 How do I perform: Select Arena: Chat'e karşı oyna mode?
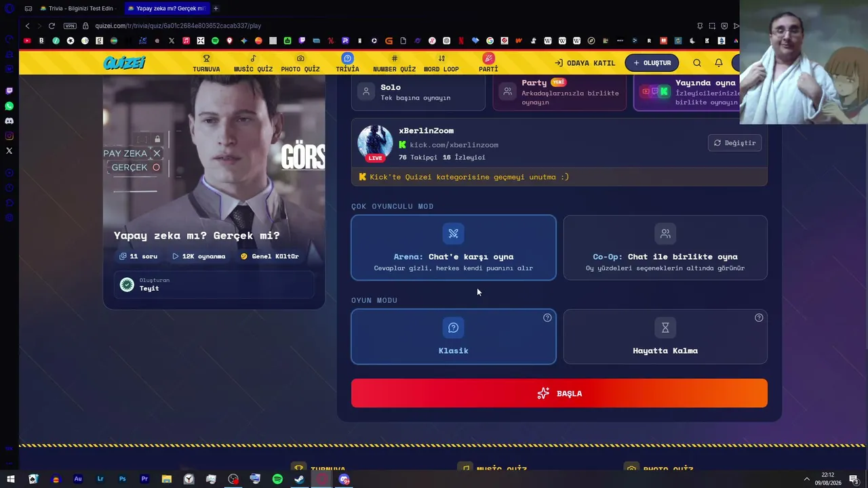(454, 247)
